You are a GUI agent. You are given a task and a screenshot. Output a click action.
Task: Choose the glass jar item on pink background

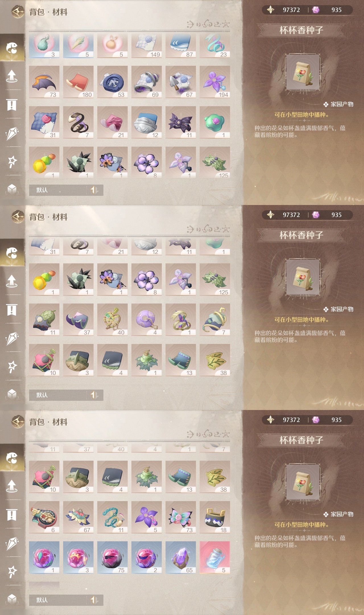coord(215,557)
